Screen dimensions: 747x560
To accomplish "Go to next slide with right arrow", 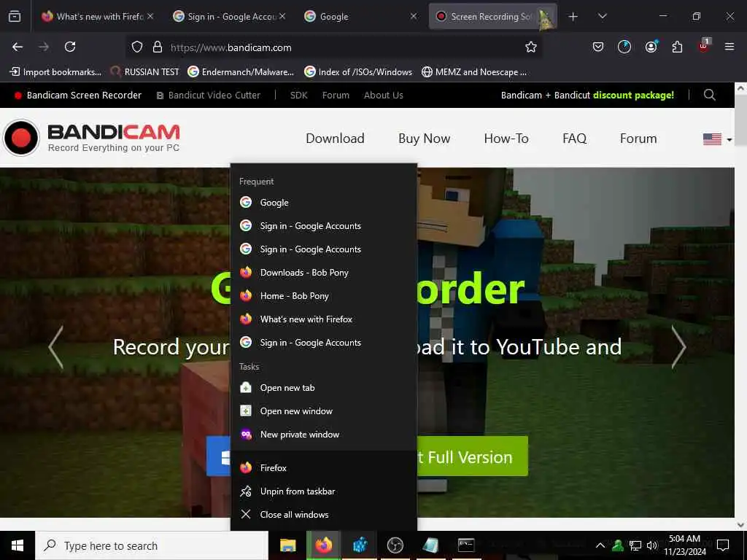I will [x=678, y=347].
